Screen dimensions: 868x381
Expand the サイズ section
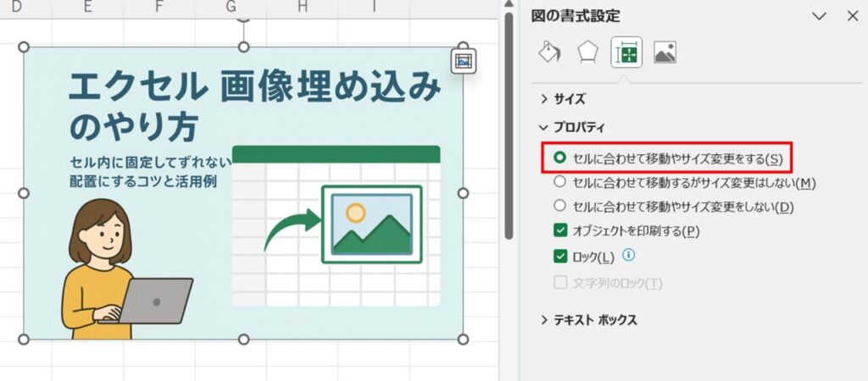(x=563, y=100)
